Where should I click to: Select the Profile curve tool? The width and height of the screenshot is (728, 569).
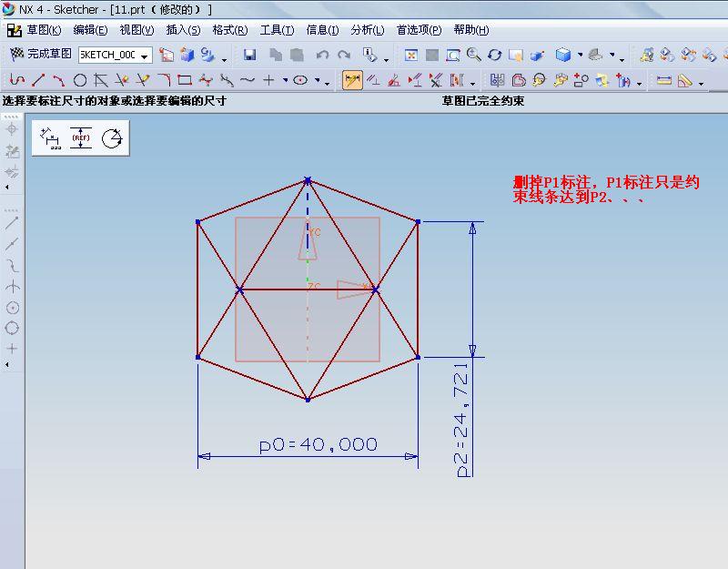(x=16, y=80)
